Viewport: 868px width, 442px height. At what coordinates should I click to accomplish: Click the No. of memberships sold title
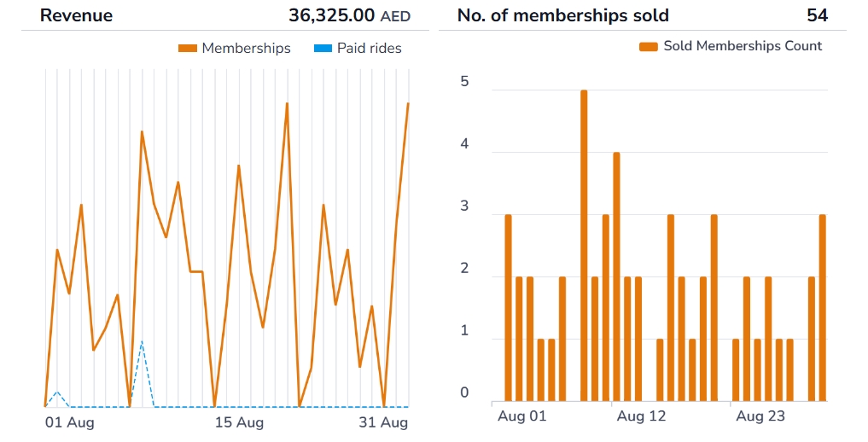coord(562,15)
